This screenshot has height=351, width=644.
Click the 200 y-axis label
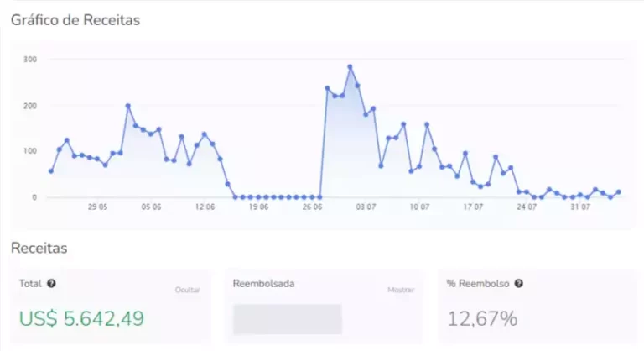[30, 106]
